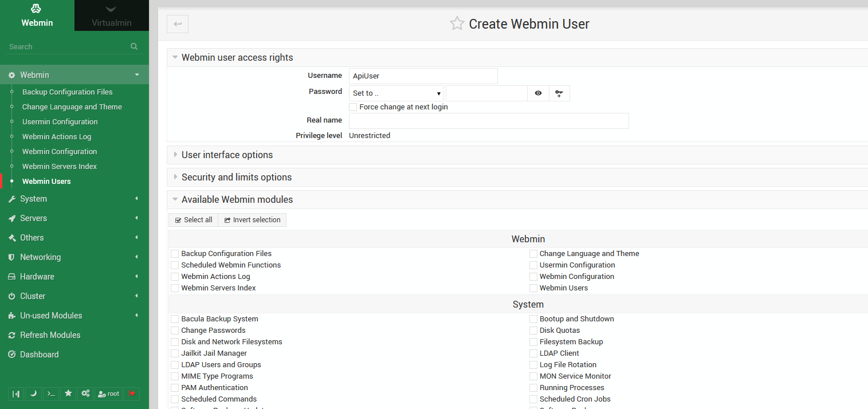Click the Un-used Modules puzzle icon
Viewport: 868px width, 409px height.
tap(12, 316)
